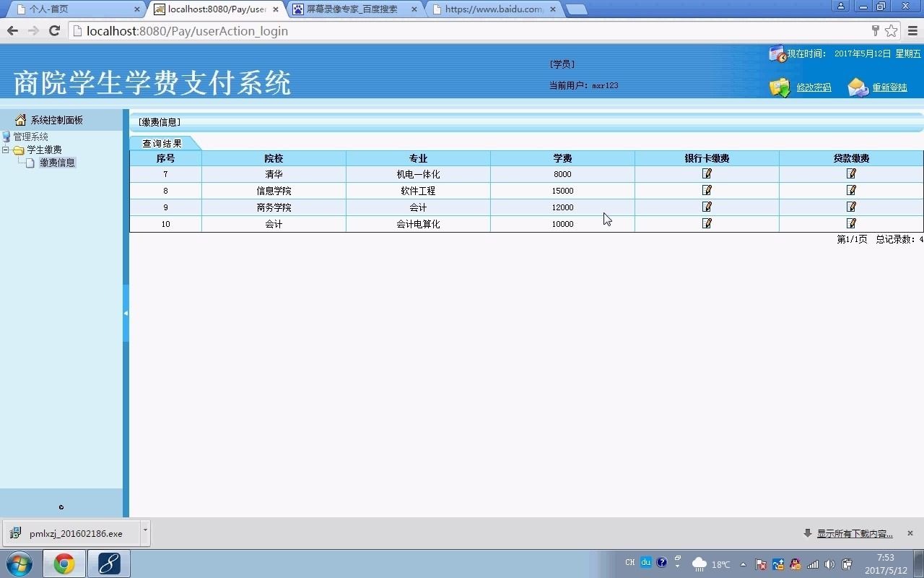Click loan payment icon for 软件工程 row
This screenshot has width=924, height=578.
pyautogui.click(x=851, y=190)
